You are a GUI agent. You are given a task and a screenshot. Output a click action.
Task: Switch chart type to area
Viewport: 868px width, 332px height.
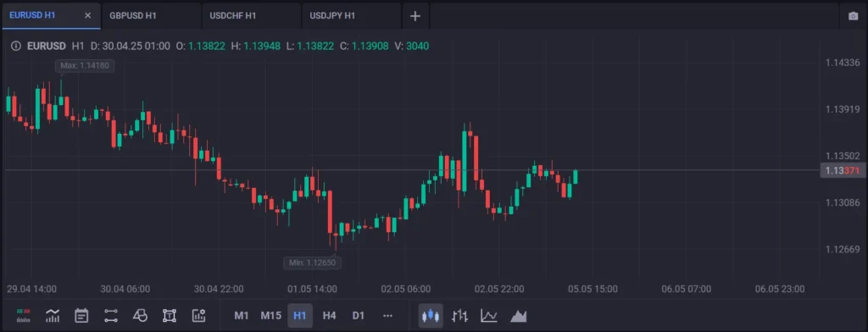(519, 316)
